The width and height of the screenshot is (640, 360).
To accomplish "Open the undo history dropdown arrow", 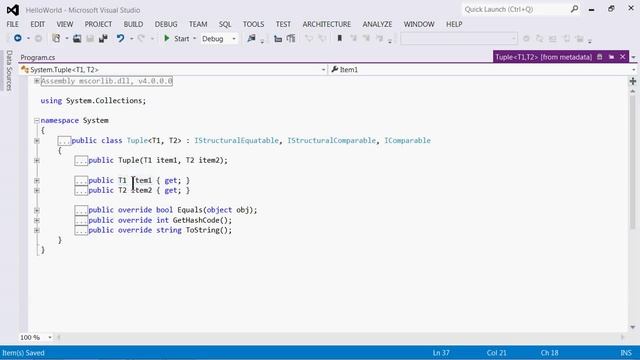I will [x=131, y=39].
